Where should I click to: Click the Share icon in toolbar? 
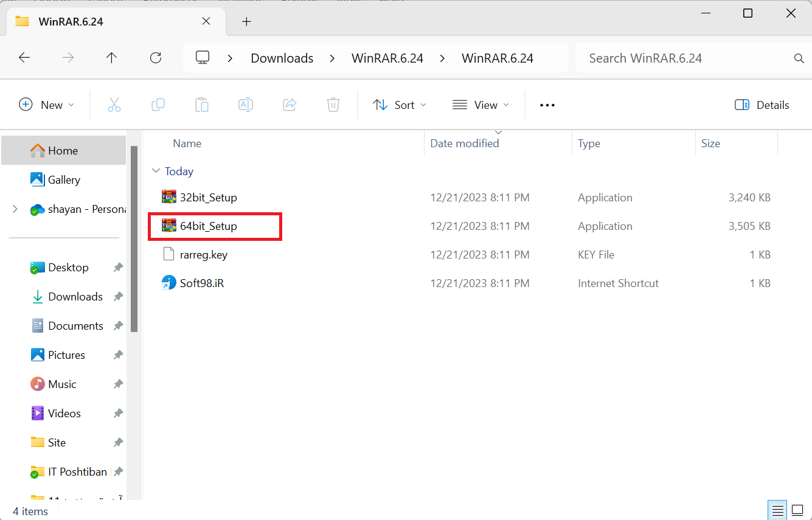click(290, 105)
